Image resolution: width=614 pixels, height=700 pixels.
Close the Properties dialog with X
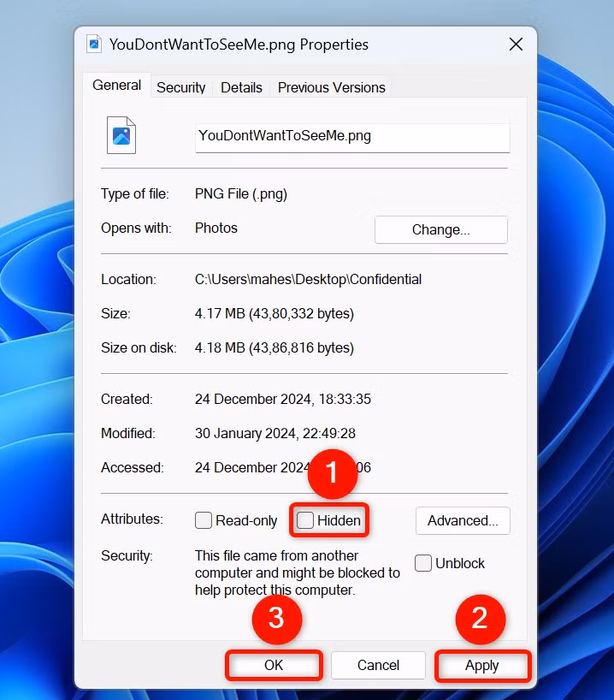[x=516, y=44]
